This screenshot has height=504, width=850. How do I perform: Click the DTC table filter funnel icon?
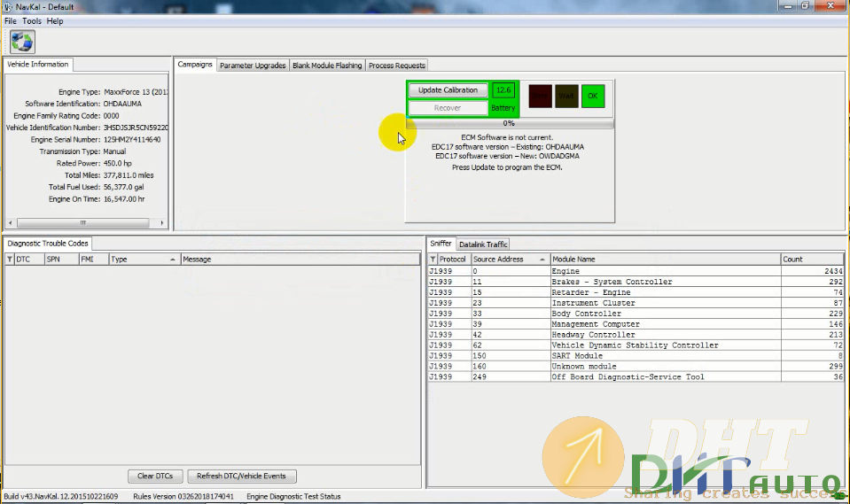[x=9, y=260]
